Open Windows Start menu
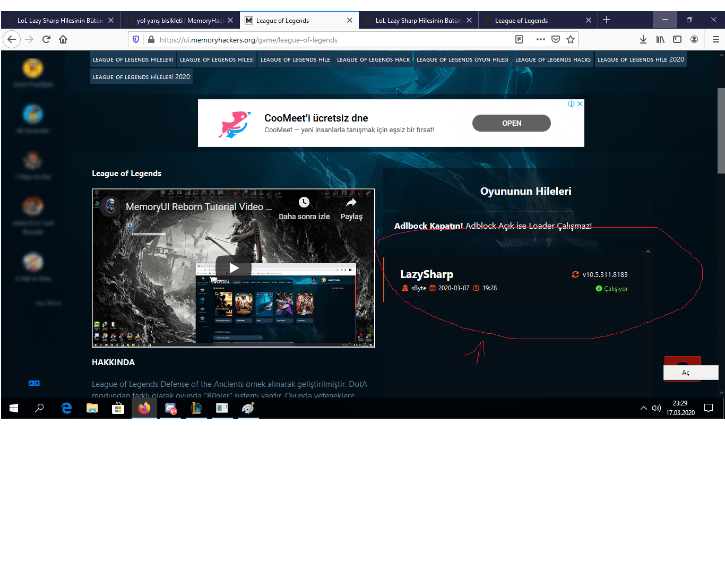Image resolution: width=725 pixels, height=588 pixels. (14, 408)
